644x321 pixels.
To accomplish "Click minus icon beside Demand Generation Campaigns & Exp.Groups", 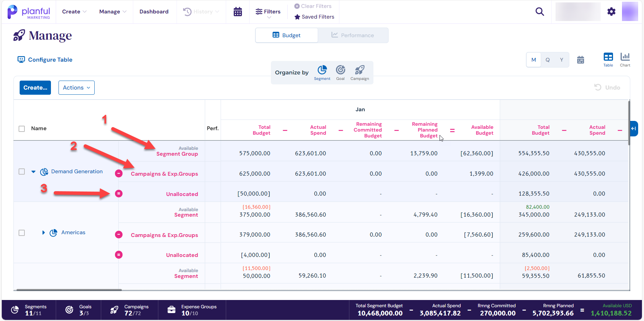I will coord(119,174).
